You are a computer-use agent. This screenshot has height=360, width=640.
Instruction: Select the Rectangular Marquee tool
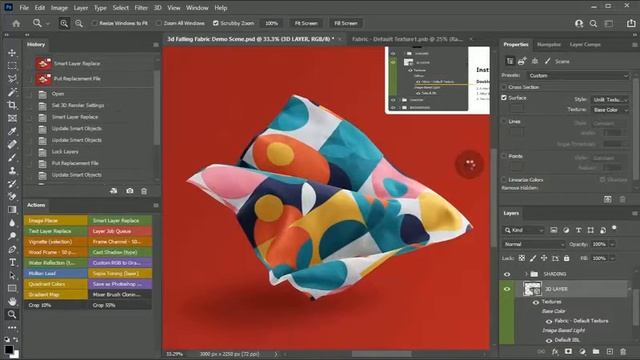click(12, 66)
